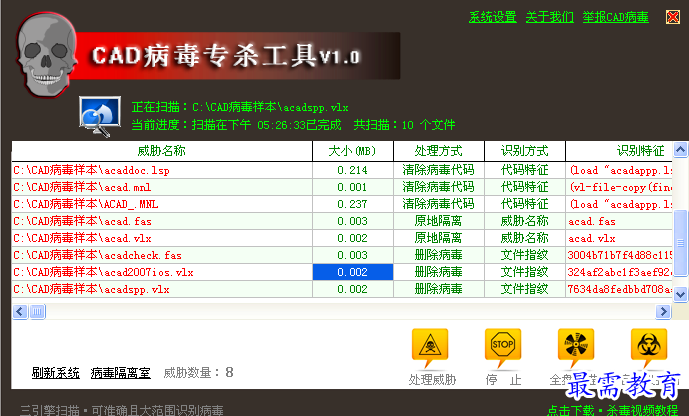Click 文件指纹 in acad2007ios.vlx row
689x416 pixels.
pyautogui.click(x=525, y=272)
